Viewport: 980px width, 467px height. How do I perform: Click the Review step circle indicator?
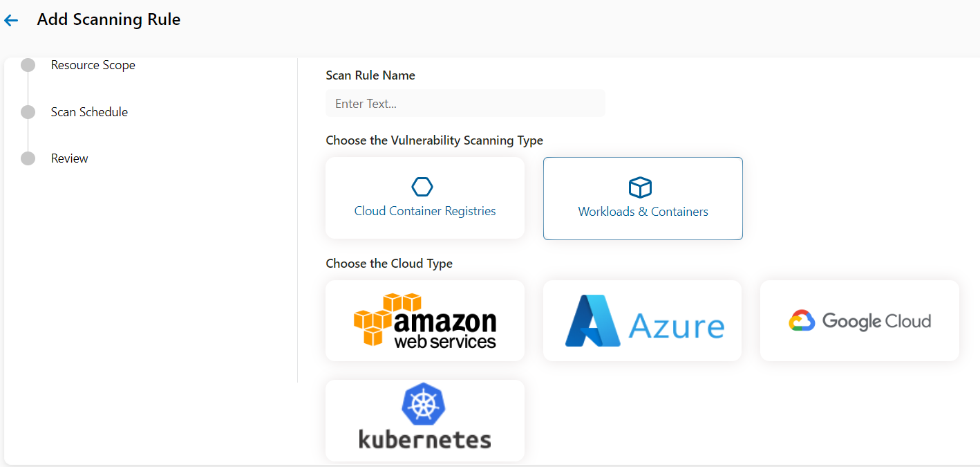pos(28,158)
